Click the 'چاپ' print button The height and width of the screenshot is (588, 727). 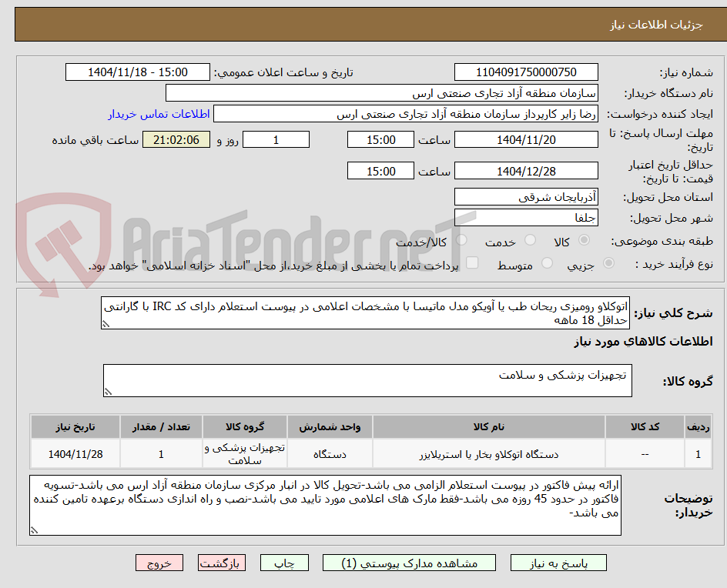284,563
